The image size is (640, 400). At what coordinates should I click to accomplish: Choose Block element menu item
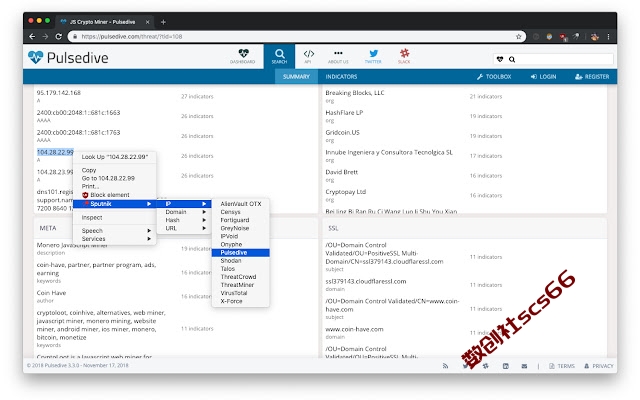pyautogui.click(x=115, y=195)
